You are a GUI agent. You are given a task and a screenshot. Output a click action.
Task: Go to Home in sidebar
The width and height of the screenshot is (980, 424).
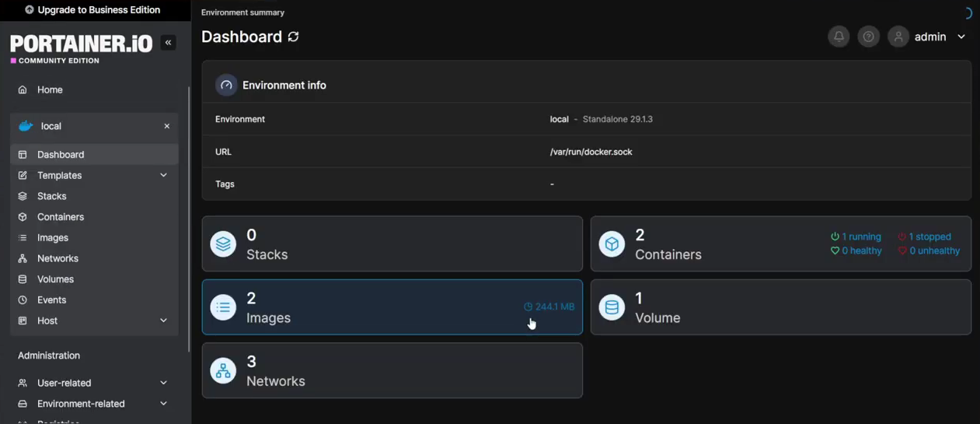coord(50,90)
